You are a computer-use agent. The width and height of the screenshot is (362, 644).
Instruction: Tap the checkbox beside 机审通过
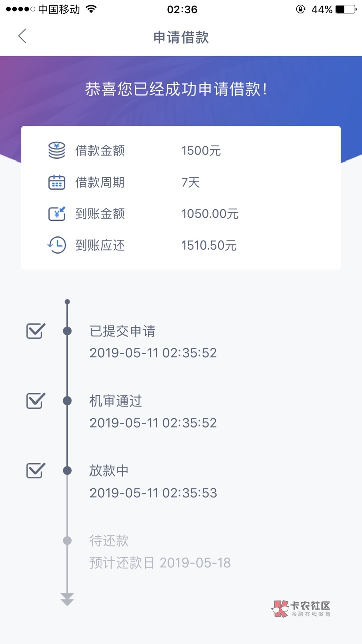coord(36,400)
